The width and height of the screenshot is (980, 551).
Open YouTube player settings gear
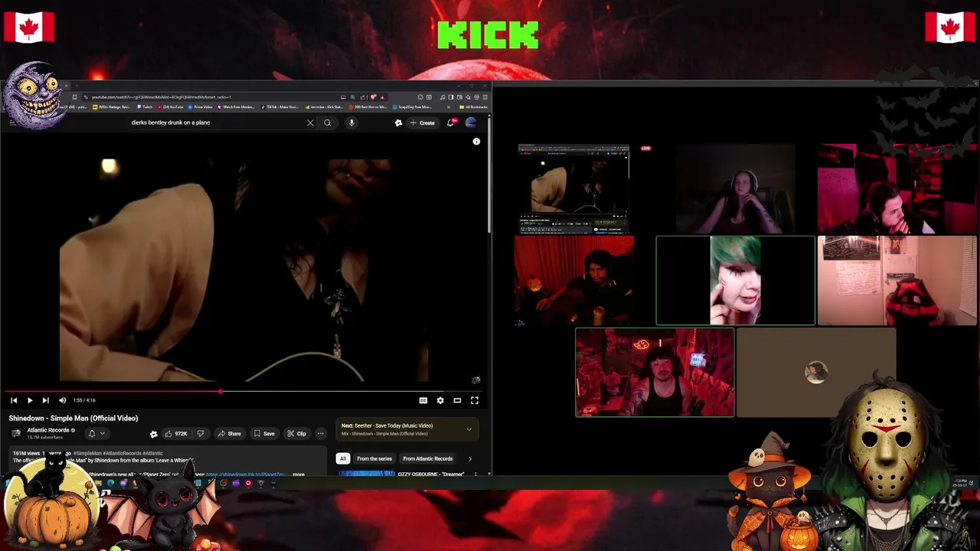pyautogui.click(x=440, y=400)
